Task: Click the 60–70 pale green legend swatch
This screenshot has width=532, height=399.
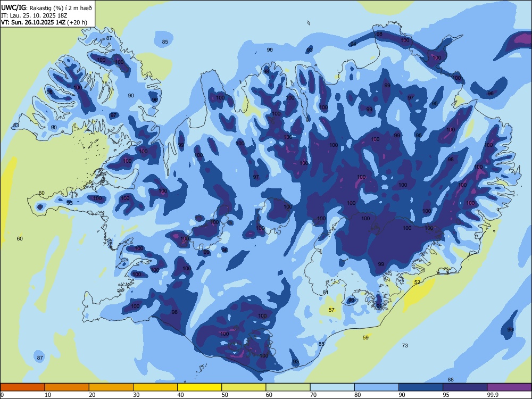Action: click(288, 387)
